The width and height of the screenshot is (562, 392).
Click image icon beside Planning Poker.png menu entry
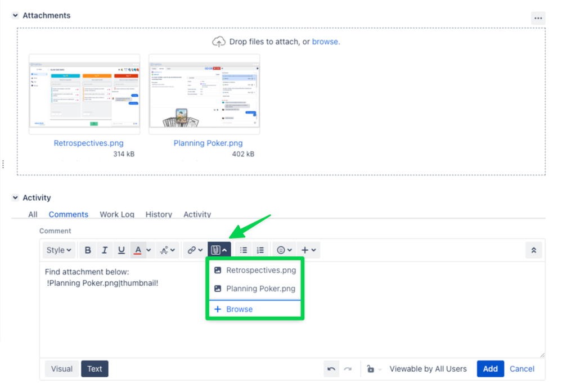pyautogui.click(x=218, y=289)
